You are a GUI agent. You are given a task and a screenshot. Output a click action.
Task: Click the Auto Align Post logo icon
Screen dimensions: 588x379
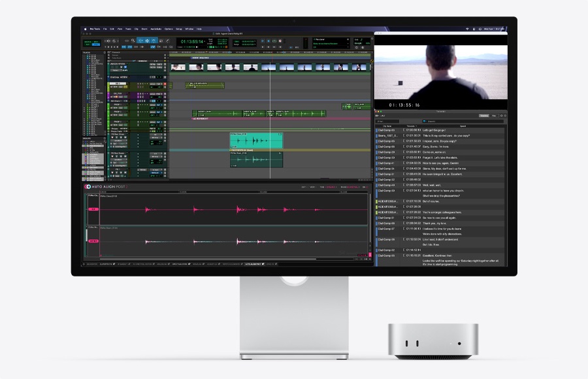click(x=88, y=186)
